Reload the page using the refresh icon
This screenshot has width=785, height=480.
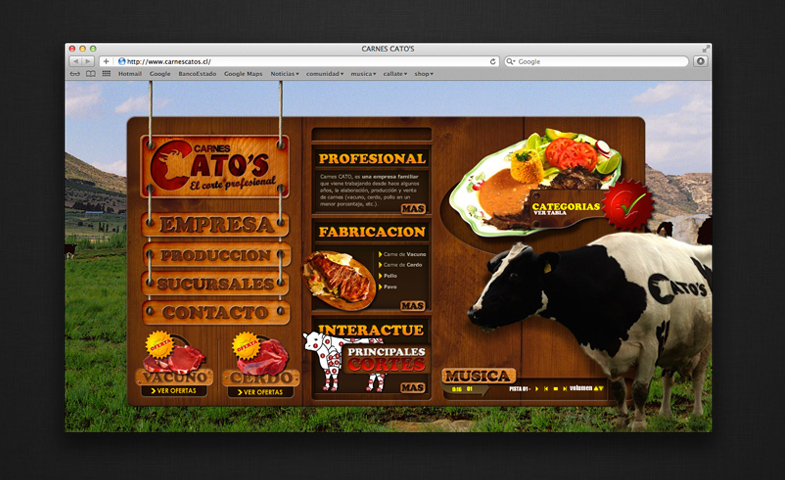point(493,61)
